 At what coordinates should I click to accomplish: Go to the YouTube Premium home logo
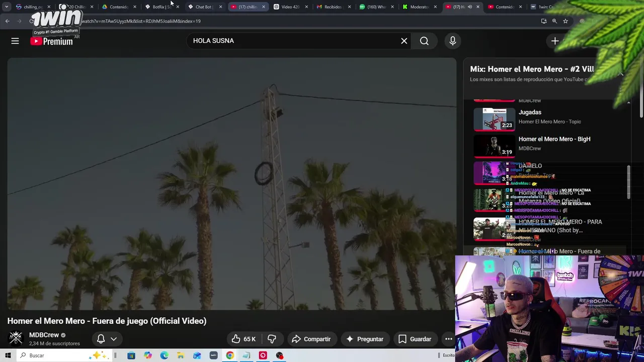[52, 42]
